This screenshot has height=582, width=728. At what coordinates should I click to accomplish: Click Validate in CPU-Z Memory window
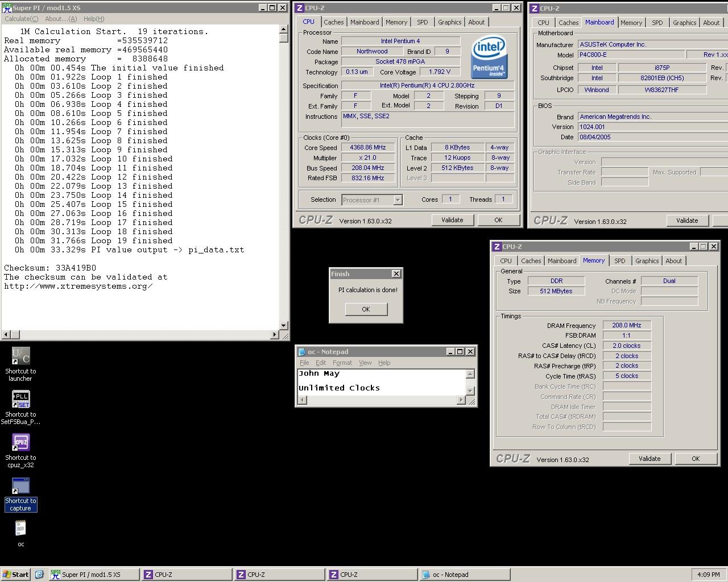pyautogui.click(x=650, y=459)
